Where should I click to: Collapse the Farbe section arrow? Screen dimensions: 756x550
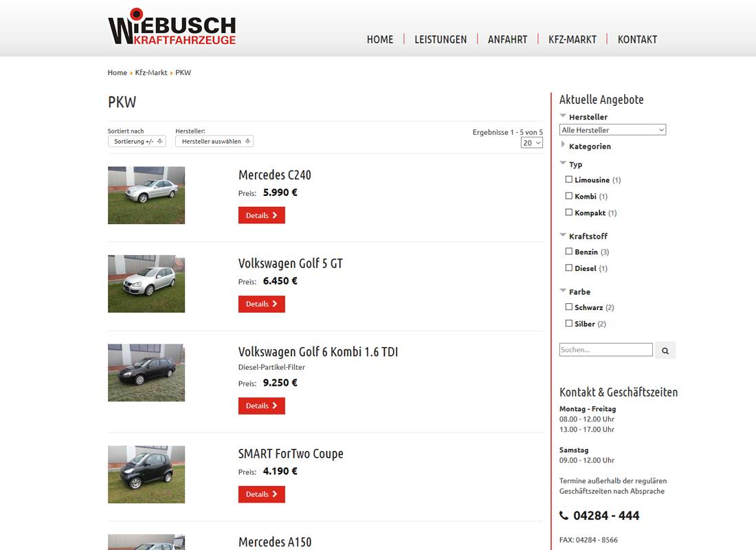click(563, 290)
